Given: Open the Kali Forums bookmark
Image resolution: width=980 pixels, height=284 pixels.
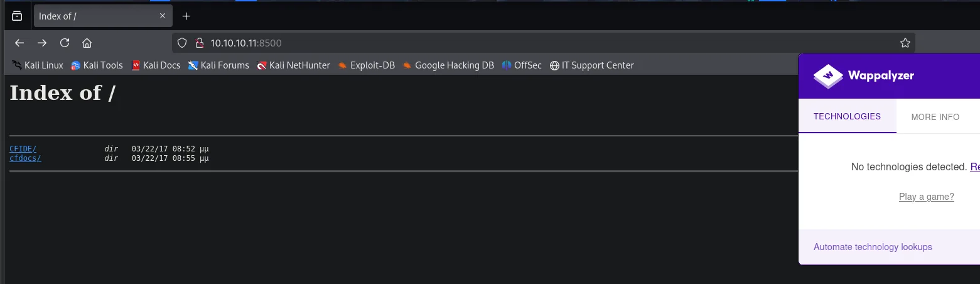Looking at the screenshot, I should 218,65.
